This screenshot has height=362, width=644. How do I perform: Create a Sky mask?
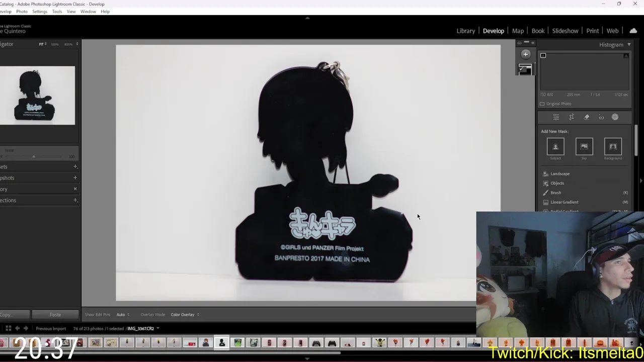(x=584, y=147)
